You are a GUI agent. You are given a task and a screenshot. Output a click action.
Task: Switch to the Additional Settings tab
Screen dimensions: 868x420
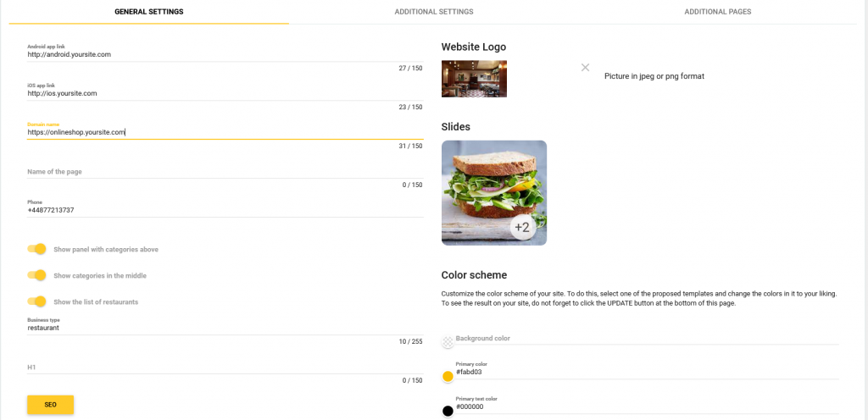click(x=433, y=12)
